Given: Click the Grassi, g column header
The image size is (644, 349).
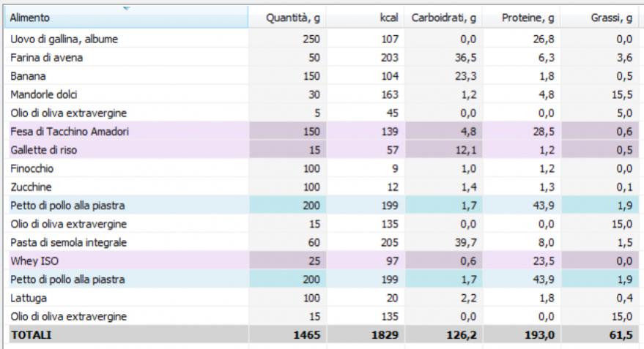Looking at the screenshot, I should 607,18.
